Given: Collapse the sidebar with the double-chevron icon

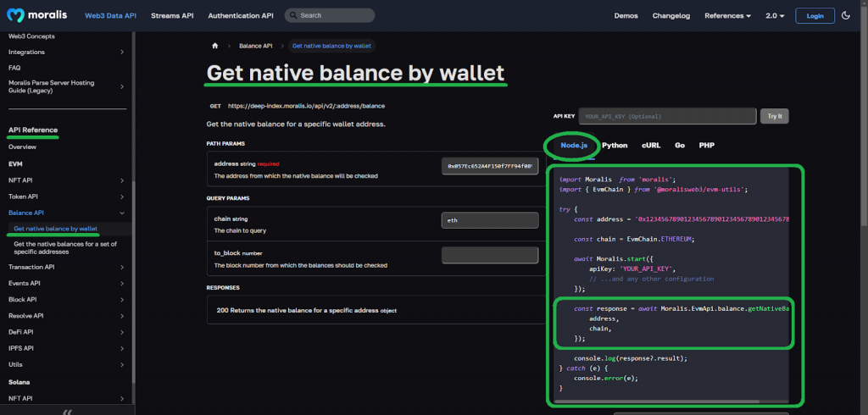Looking at the screenshot, I should click(67, 412).
